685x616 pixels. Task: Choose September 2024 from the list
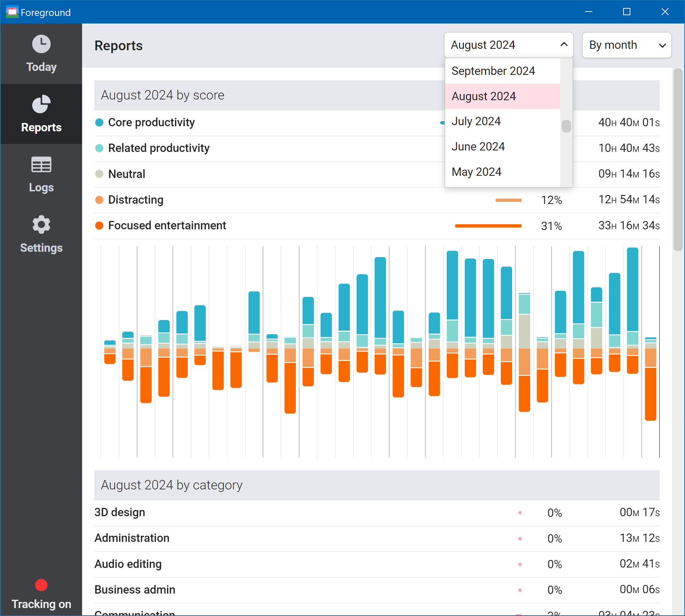click(x=503, y=71)
